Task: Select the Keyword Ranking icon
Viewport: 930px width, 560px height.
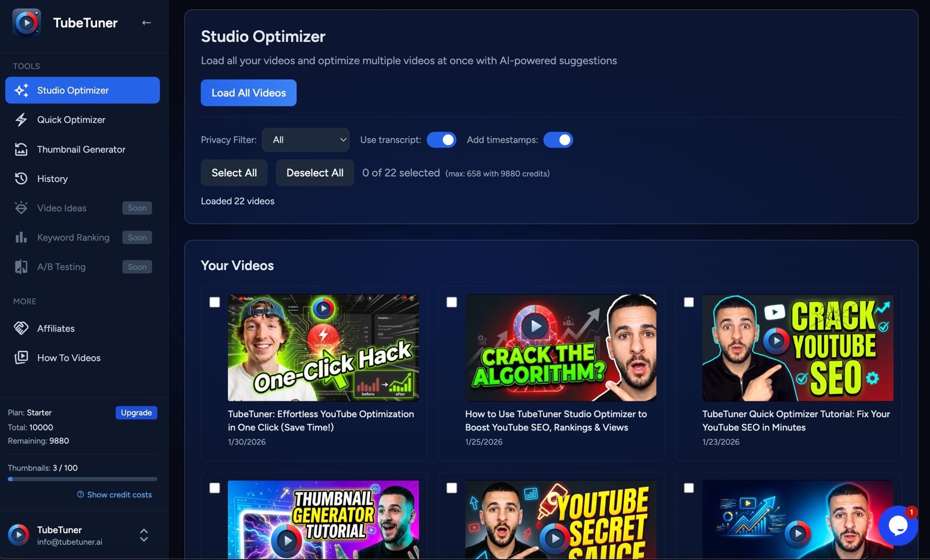Action: tap(21, 237)
